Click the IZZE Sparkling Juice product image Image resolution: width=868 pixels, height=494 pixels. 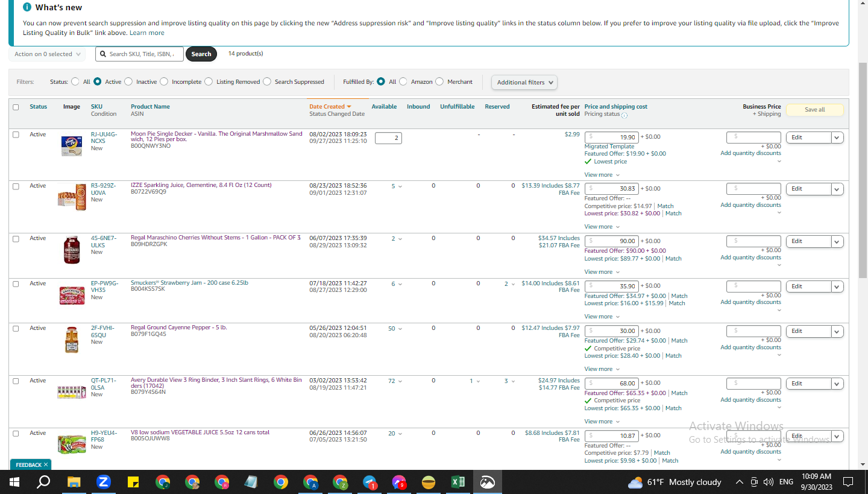[x=72, y=197]
